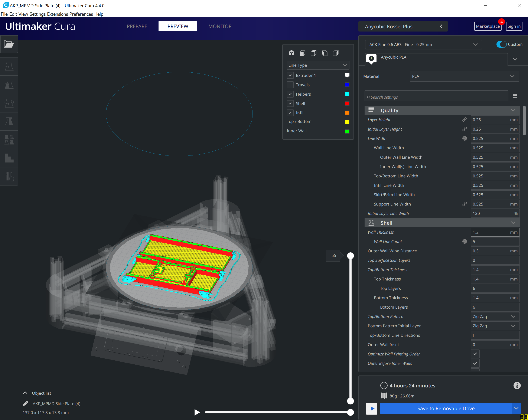Screen dimensions: 528x420
Task: Uncheck the Extruder 1 checkbox
Action: click(x=290, y=75)
